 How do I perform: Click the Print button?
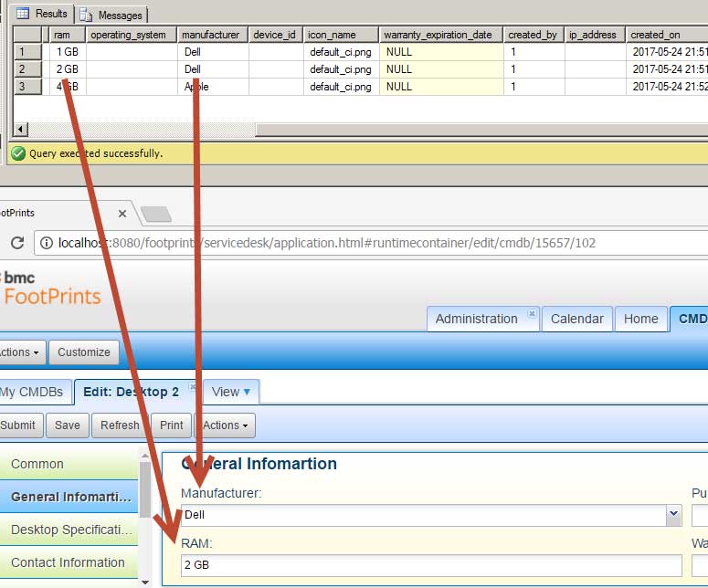172,425
